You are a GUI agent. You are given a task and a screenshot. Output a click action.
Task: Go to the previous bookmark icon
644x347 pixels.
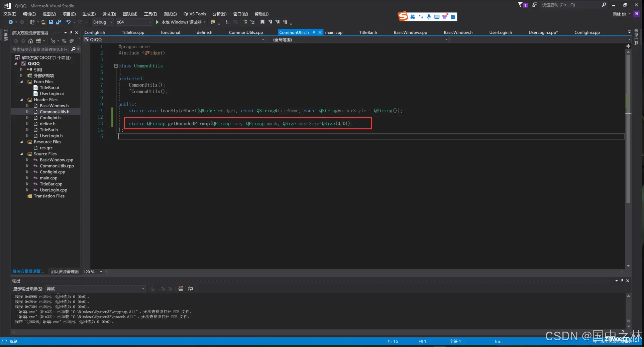click(x=270, y=22)
